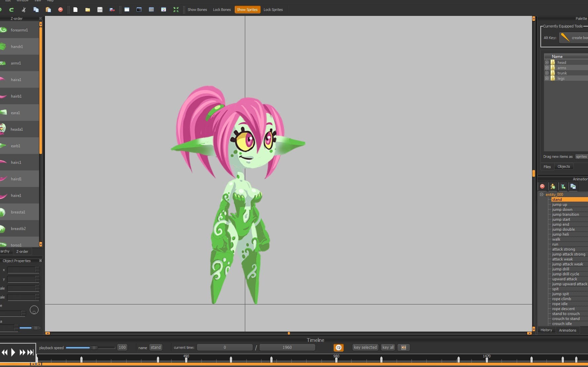The width and height of the screenshot is (588, 367).
Task: Select forearmr1 in the Z-order list
Action: [x=20, y=30]
